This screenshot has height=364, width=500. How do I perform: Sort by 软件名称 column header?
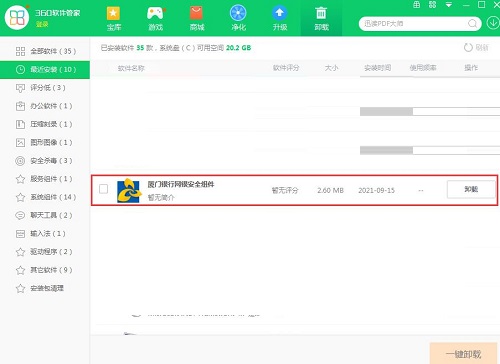pos(131,68)
